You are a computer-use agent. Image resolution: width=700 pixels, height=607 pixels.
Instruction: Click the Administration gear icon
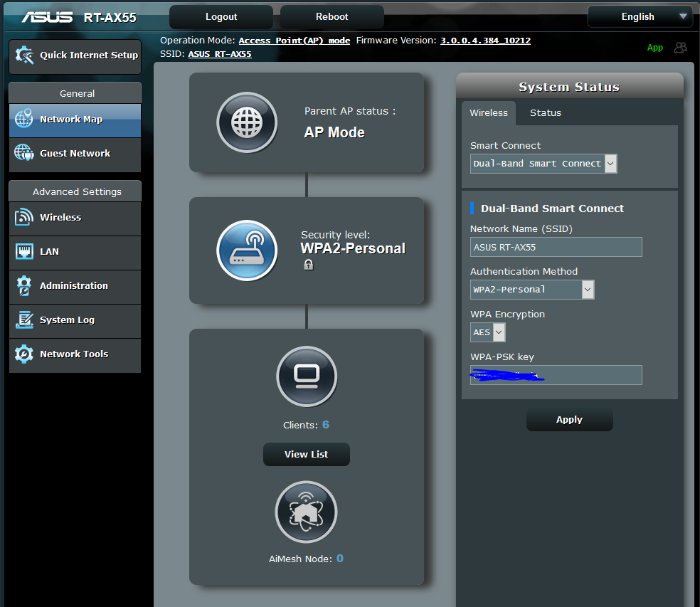coord(24,285)
